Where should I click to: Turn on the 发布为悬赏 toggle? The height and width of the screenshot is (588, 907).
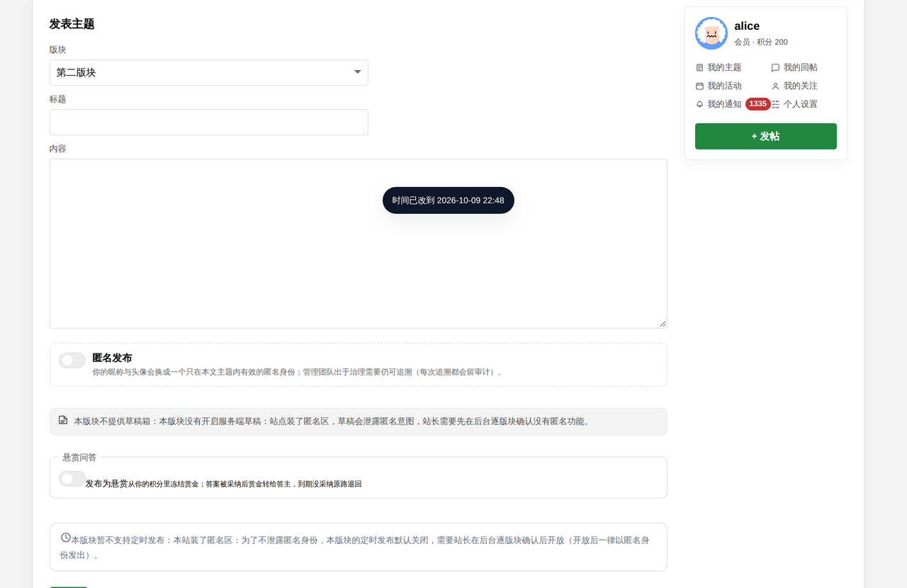[72, 479]
